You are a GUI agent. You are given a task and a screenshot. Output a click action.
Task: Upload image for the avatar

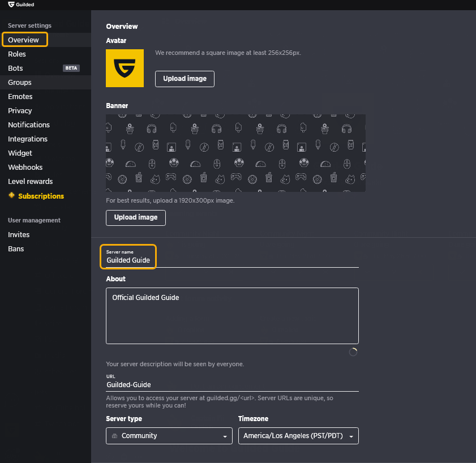point(185,79)
